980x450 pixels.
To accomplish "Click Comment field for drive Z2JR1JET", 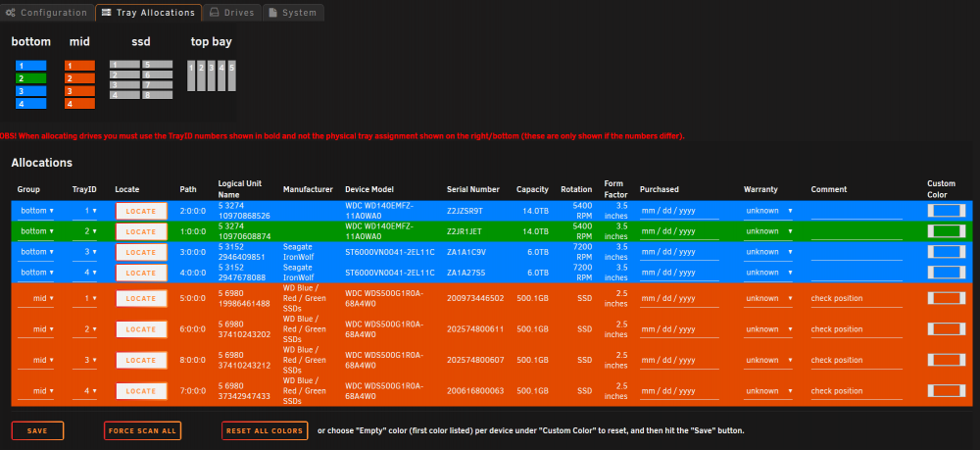I will click(857, 232).
